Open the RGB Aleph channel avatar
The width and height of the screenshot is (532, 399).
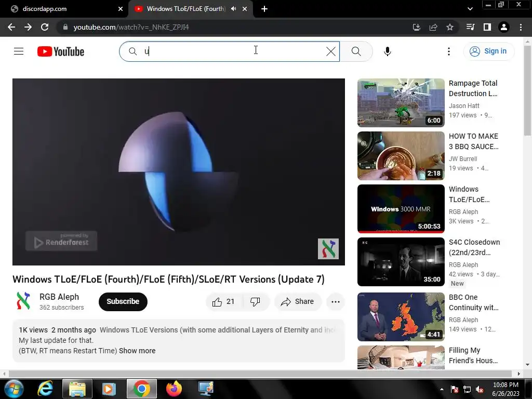click(x=23, y=301)
